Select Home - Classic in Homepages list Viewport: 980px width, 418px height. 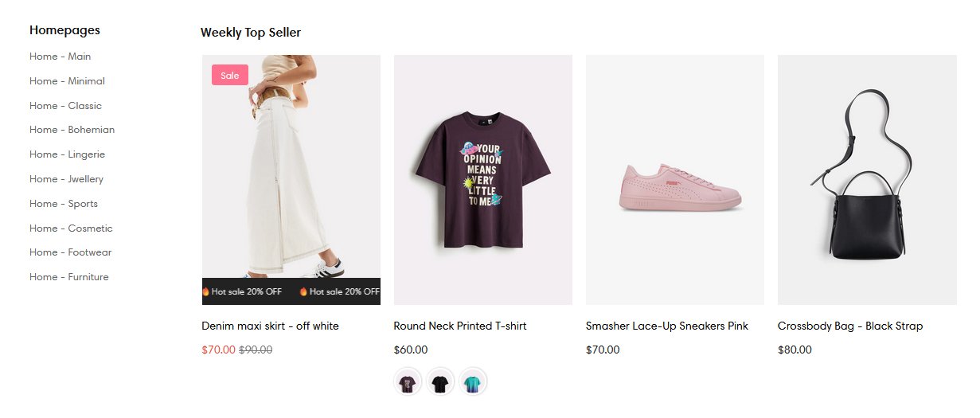(x=65, y=106)
